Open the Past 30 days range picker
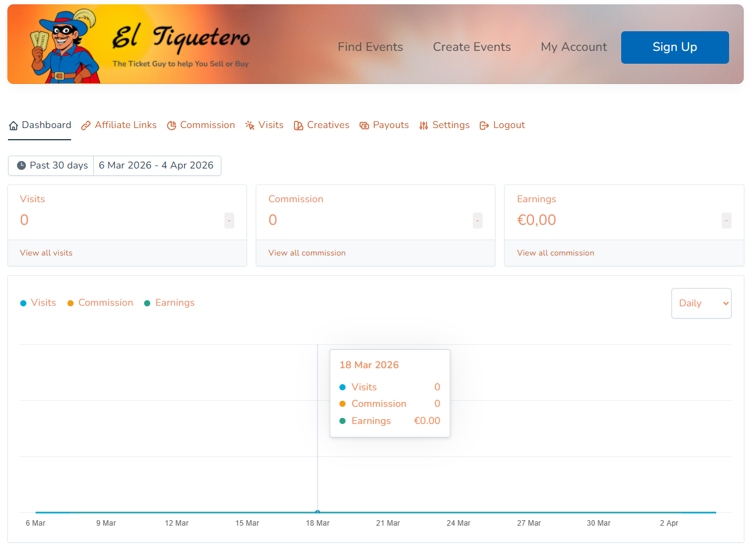Screen dimensions: 753x560 tap(51, 165)
